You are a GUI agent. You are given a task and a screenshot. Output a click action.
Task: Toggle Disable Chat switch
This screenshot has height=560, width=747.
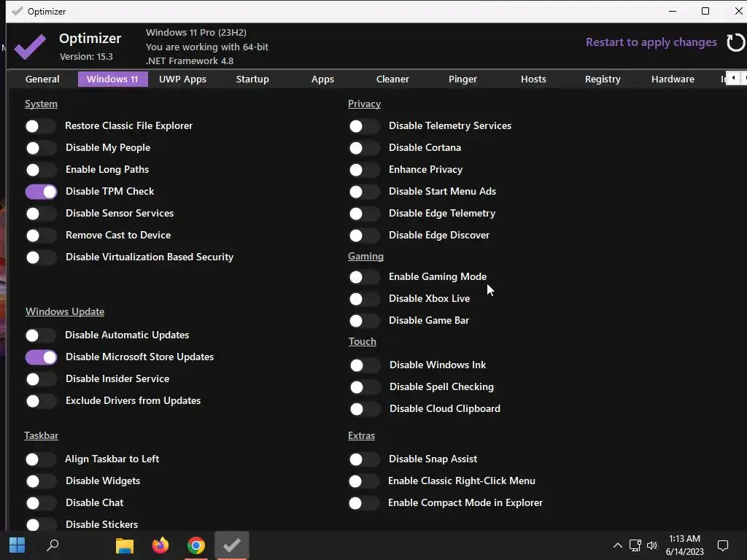(41, 503)
